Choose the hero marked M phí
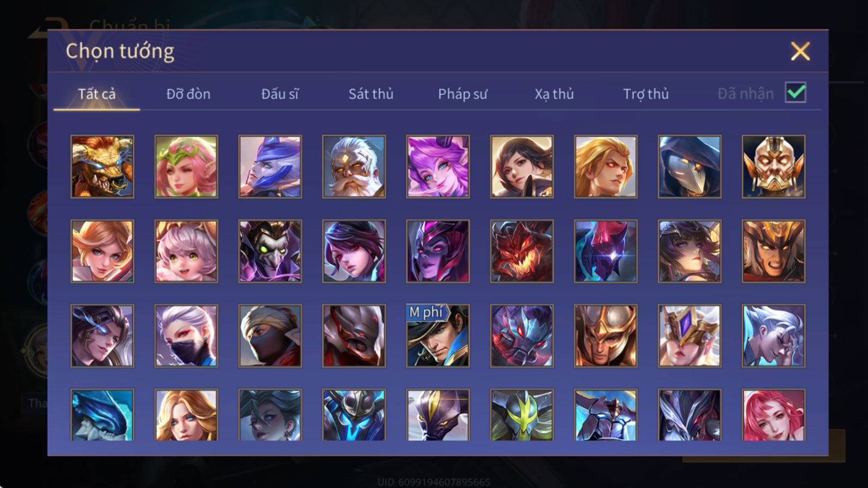The image size is (868, 488). click(438, 336)
